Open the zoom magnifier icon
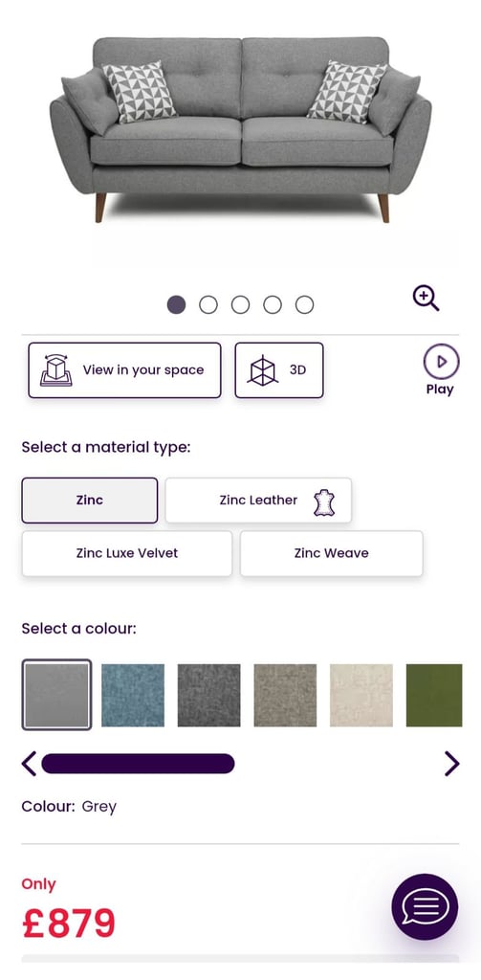 point(426,299)
